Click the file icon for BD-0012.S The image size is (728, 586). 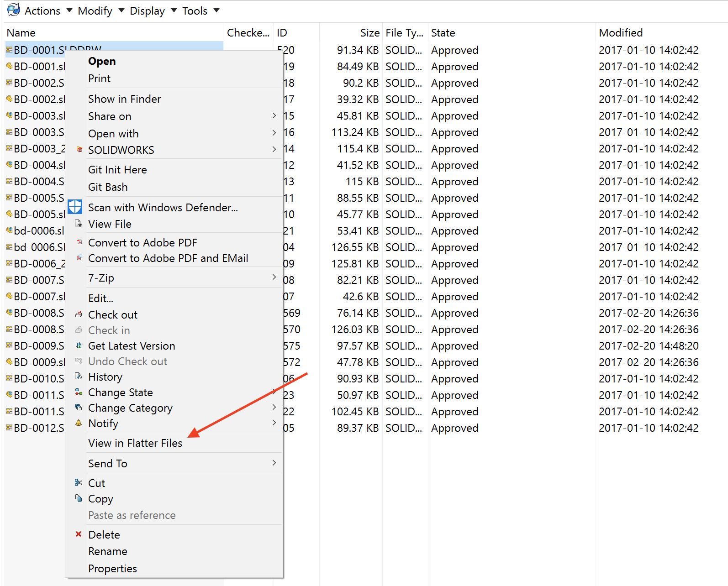click(9, 427)
